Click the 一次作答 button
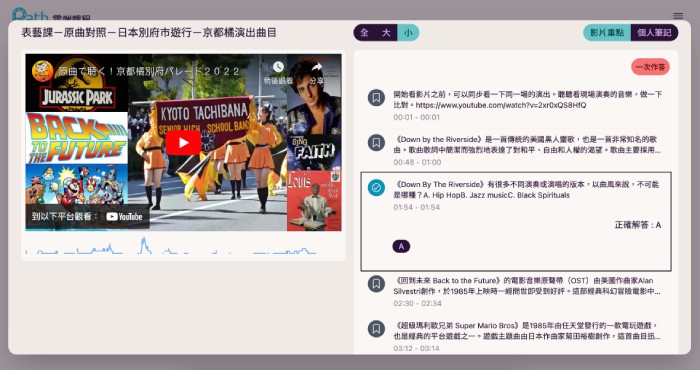 click(650, 67)
